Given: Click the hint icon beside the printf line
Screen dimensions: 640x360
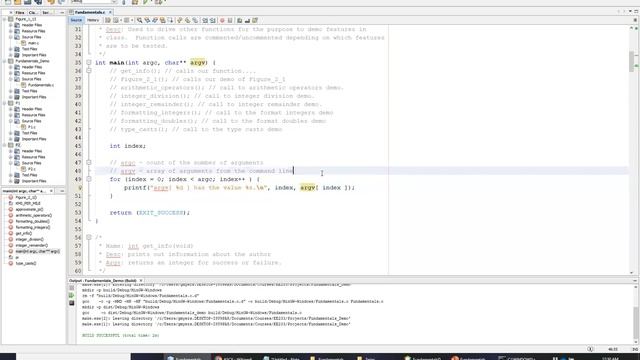Looking at the screenshot, I should (x=80, y=188).
